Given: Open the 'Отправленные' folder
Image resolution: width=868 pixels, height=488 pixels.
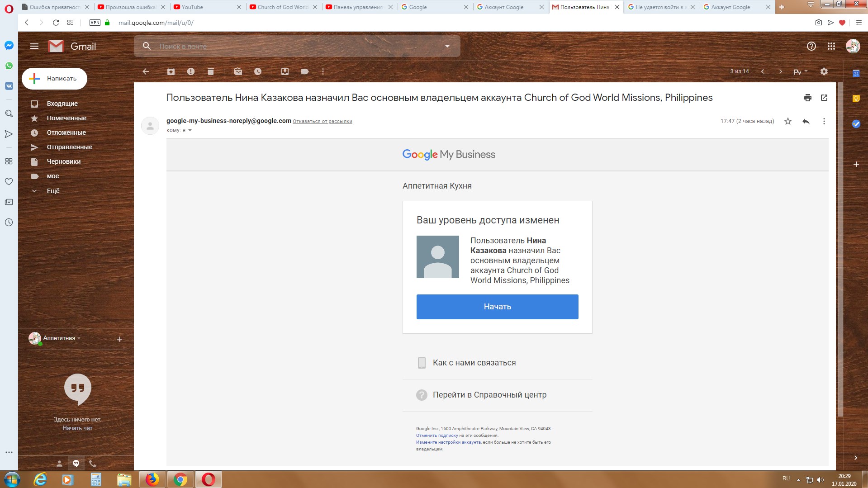Looking at the screenshot, I should pyautogui.click(x=70, y=147).
